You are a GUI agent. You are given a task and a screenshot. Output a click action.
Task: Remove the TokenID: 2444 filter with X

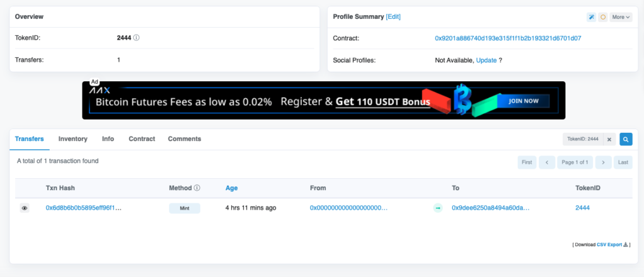pyautogui.click(x=609, y=139)
